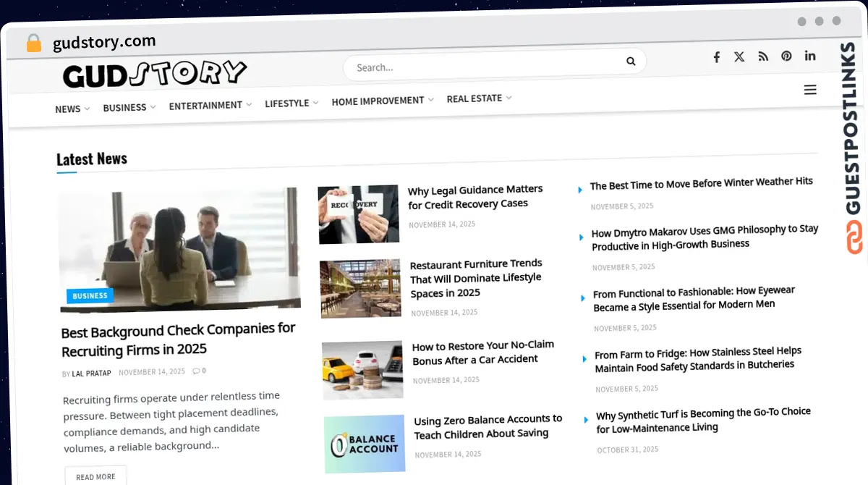The width and height of the screenshot is (868, 485).
Task: Click the GUDSTORY site logo
Action: [154, 72]
